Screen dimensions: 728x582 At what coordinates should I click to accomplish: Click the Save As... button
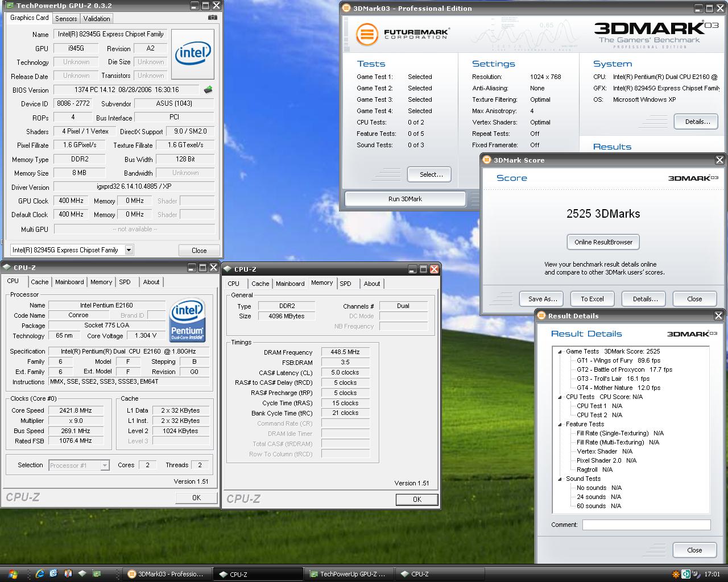(x=543, y=299)
